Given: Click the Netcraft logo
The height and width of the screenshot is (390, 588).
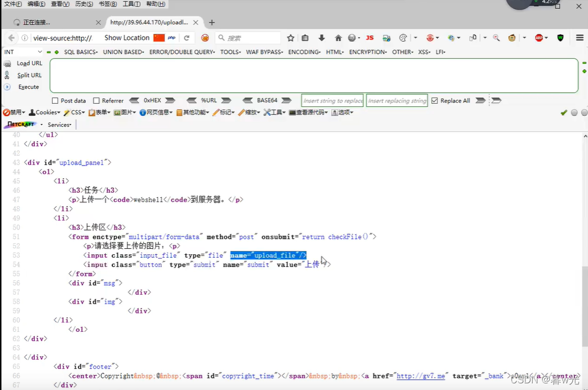Looking at the screenshot, I should 21,125.
